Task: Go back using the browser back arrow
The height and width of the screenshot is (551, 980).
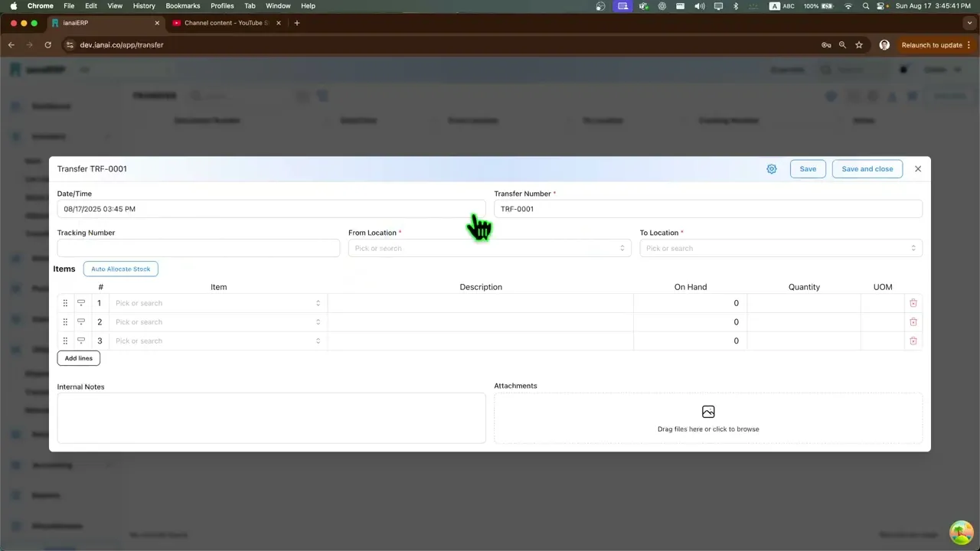Action: [11, 45]
